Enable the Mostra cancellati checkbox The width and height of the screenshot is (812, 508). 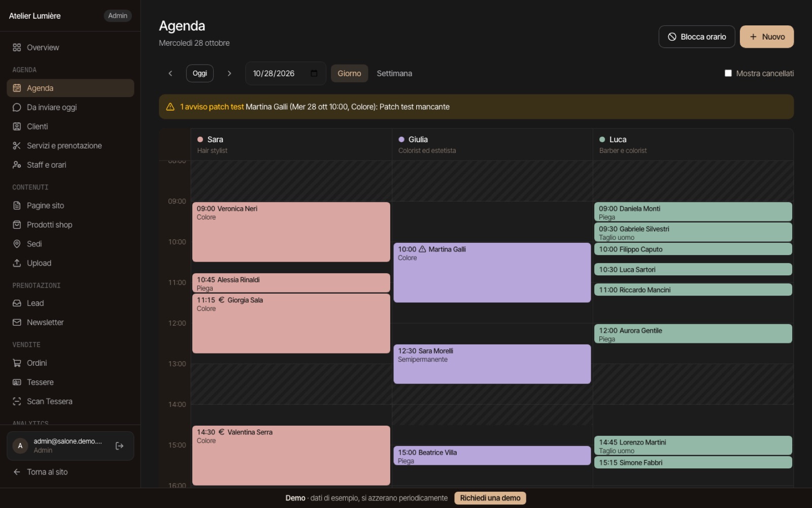(x=728, y=73)
